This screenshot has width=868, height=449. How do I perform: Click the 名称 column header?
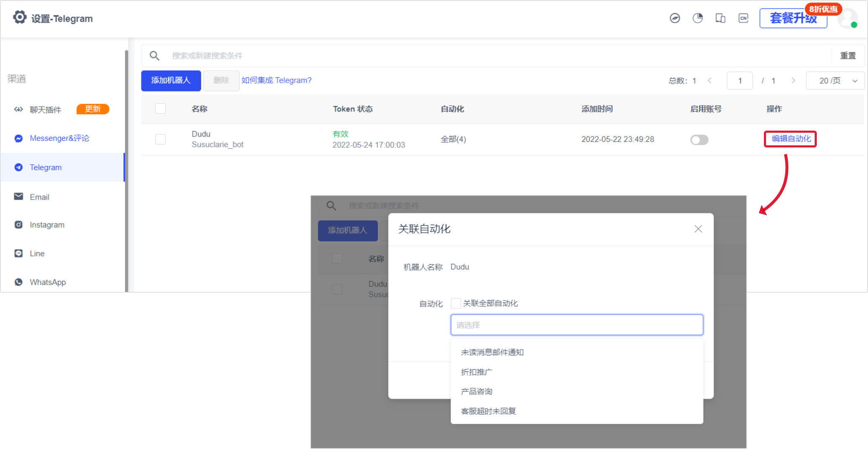tap(199, 109)
